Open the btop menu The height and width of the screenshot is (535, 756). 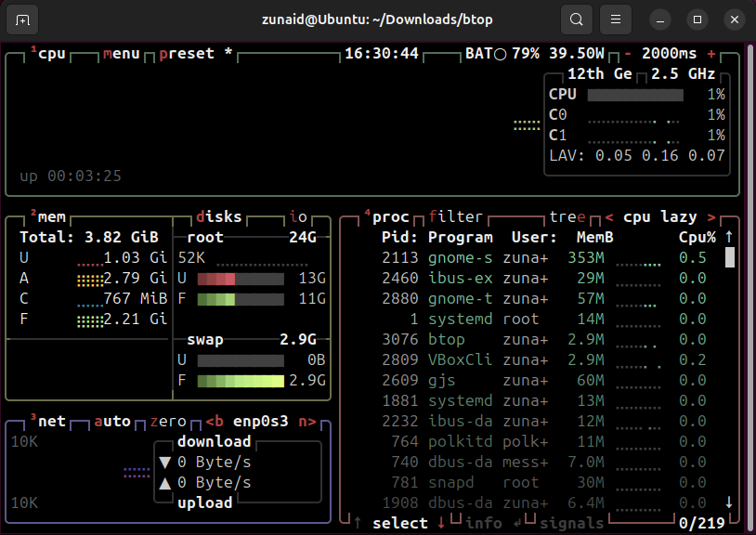[x=121, y=53]
